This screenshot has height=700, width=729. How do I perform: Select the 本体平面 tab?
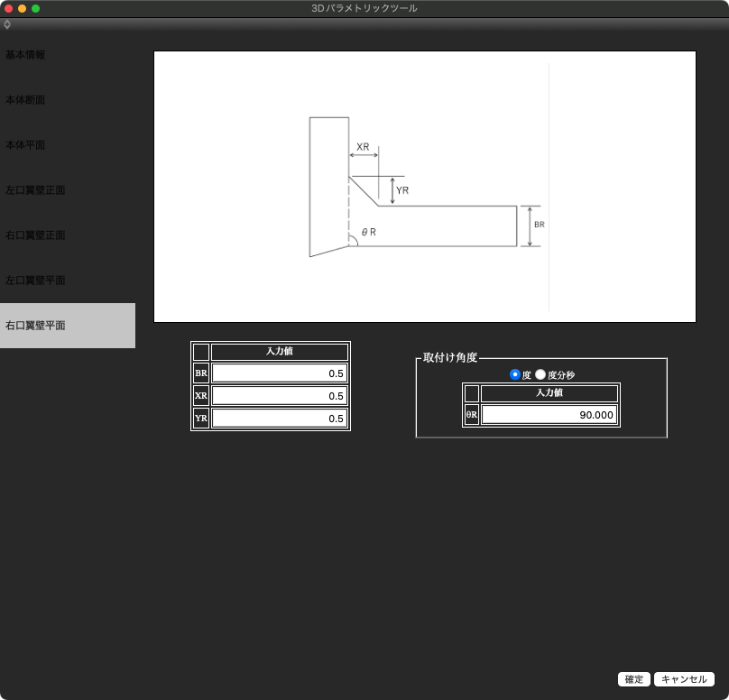tap(25, 145)
